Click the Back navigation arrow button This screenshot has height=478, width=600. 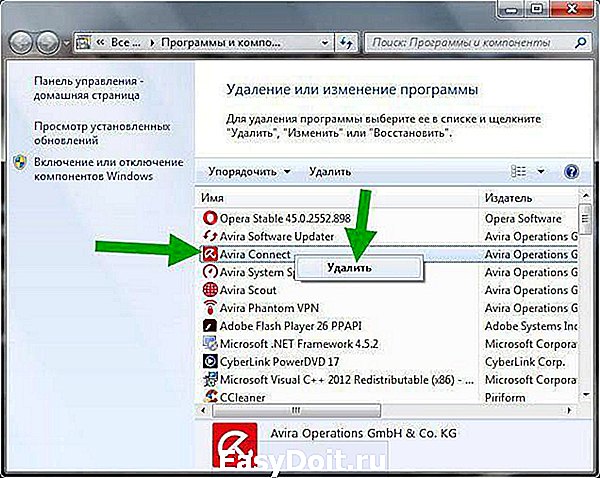20,42
